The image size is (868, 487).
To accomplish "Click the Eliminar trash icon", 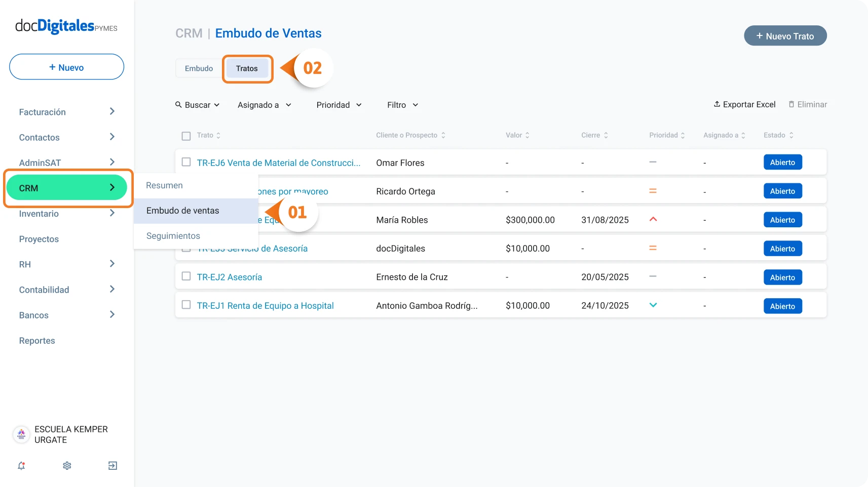I will 791,104.
